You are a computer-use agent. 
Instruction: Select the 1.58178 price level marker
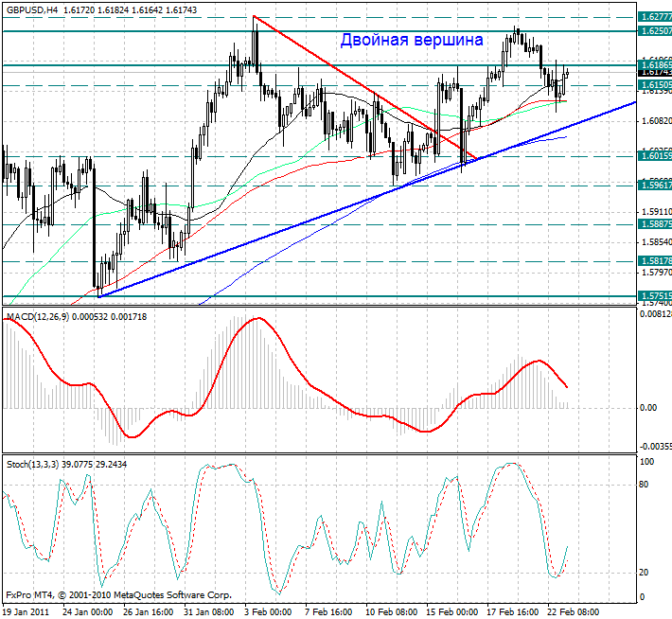(x=654, y=260)
